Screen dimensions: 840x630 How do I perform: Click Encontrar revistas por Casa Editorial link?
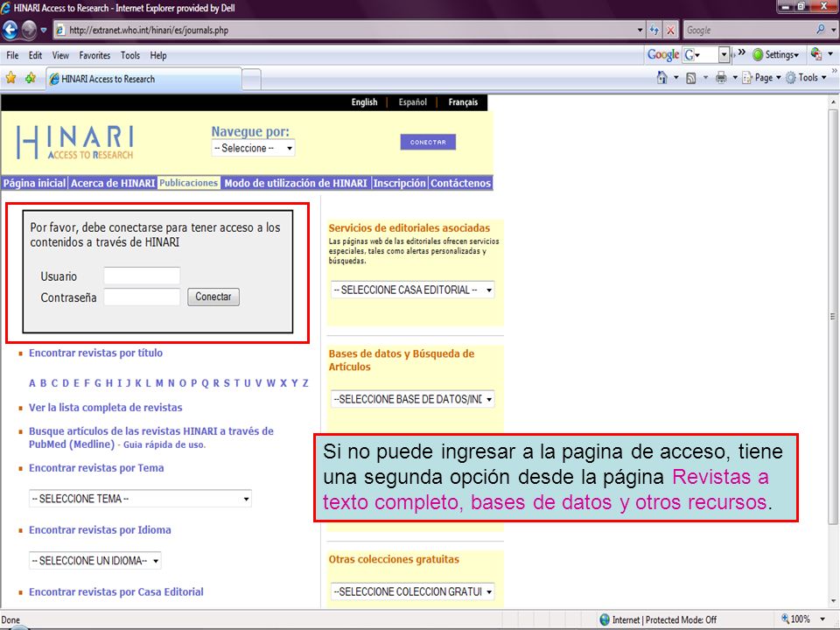tap(116, 592)
